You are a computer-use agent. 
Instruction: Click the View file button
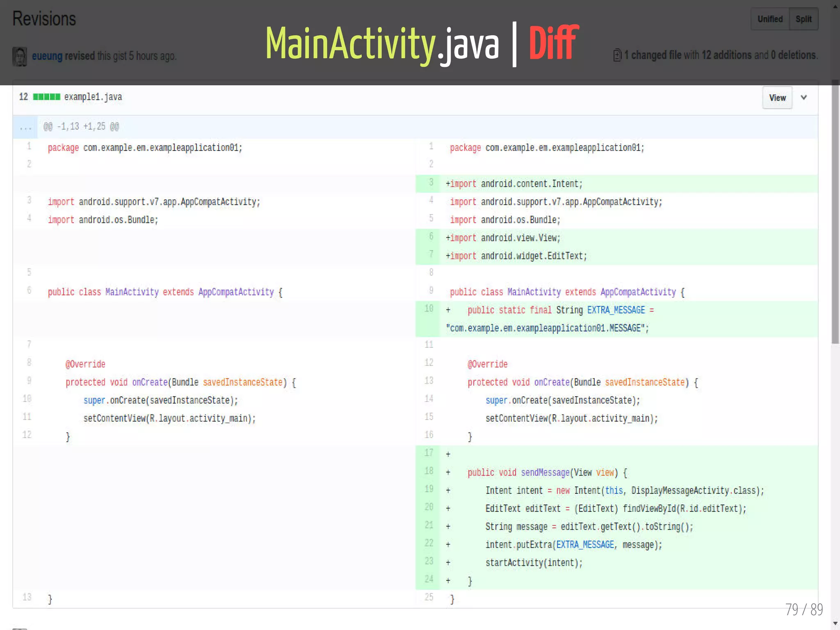pos(777,98)
